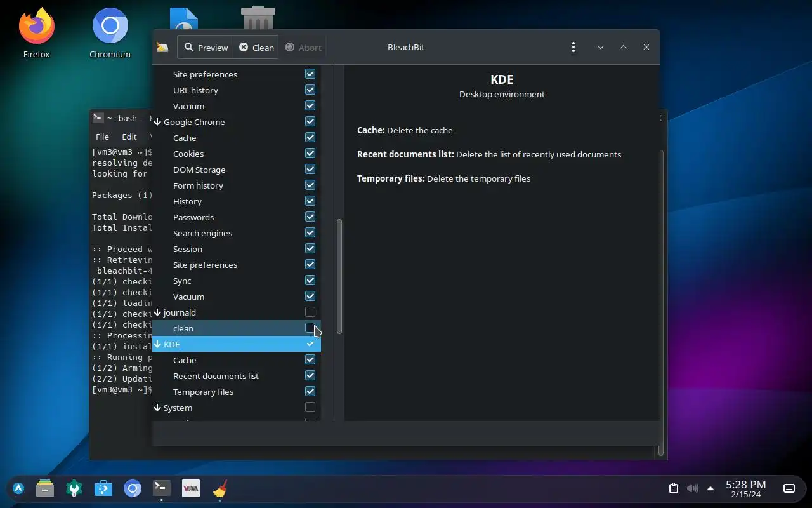The width and height of the screenshot is (812, 508).
Task: Select the Passwords row label
Action: [193, 217]
